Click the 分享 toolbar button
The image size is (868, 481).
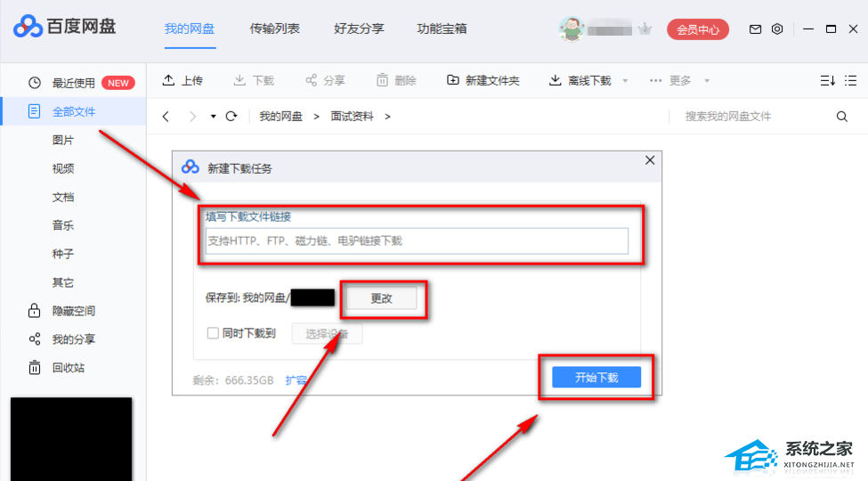coord(325,81)
